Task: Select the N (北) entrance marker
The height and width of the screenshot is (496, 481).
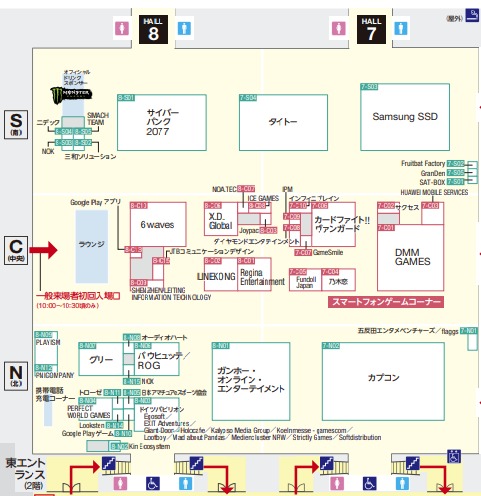Action: tap(16, 376)
